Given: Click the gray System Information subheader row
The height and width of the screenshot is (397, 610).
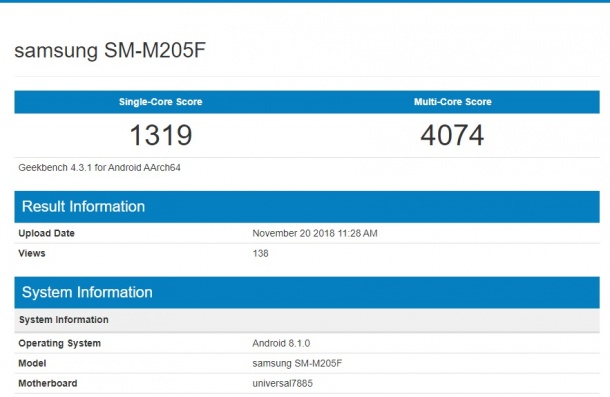Looking at the screenshot, I should coord(307,320).
